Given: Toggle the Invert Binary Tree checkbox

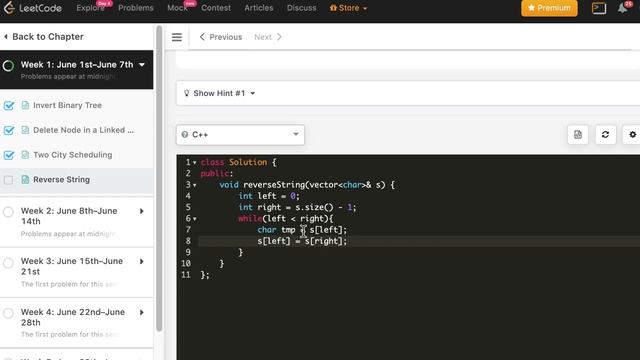Looking at the screenshot, I should click(9, 106).
